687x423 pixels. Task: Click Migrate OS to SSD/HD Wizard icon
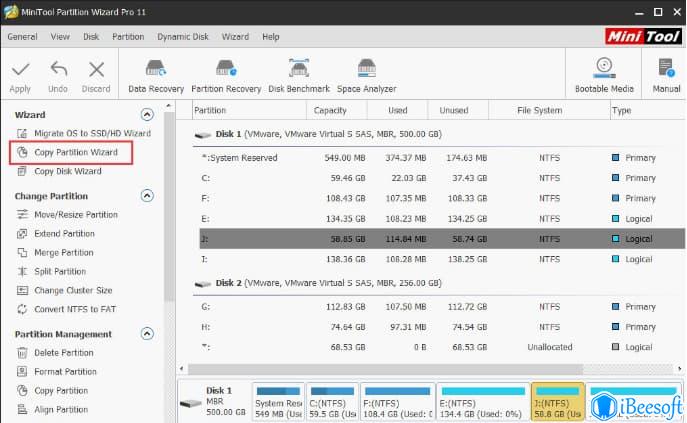click(22, 133)
